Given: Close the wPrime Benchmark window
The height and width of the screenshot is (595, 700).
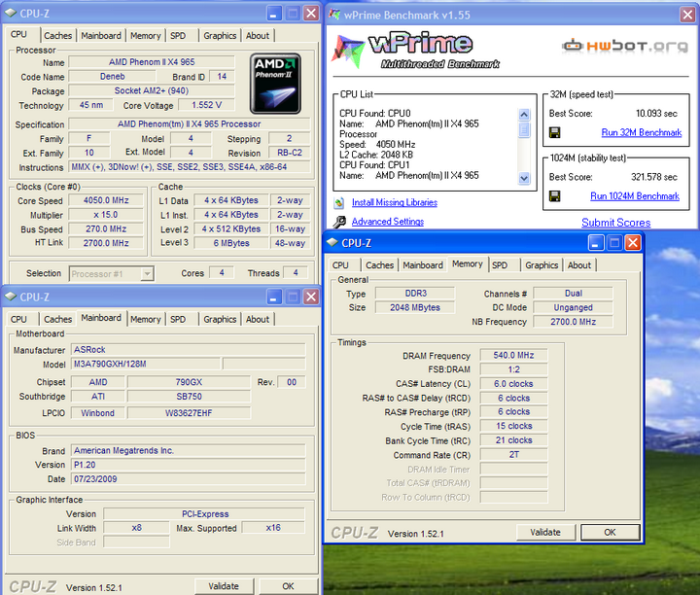Looking at the screenshot, I should point(687,15).
